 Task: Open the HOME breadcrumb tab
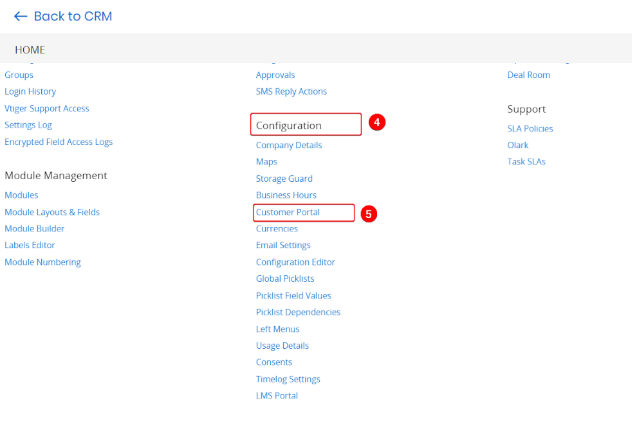point(30,50)
